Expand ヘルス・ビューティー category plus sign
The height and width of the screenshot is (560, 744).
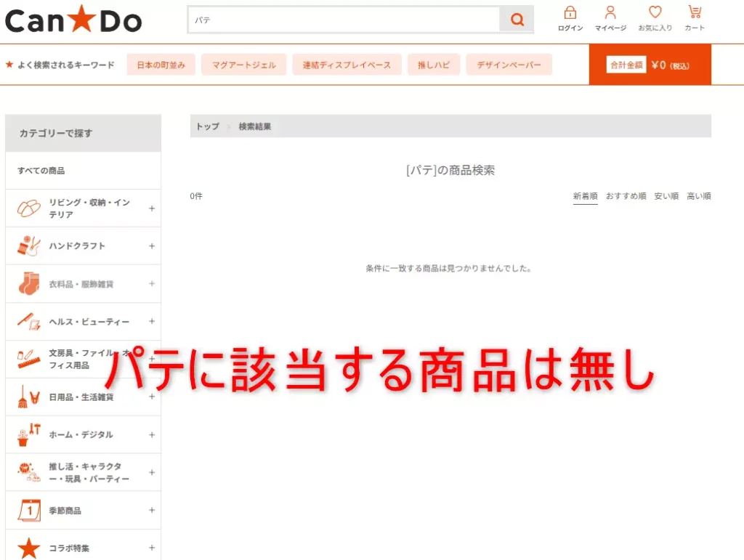click(x=152, y=322)
